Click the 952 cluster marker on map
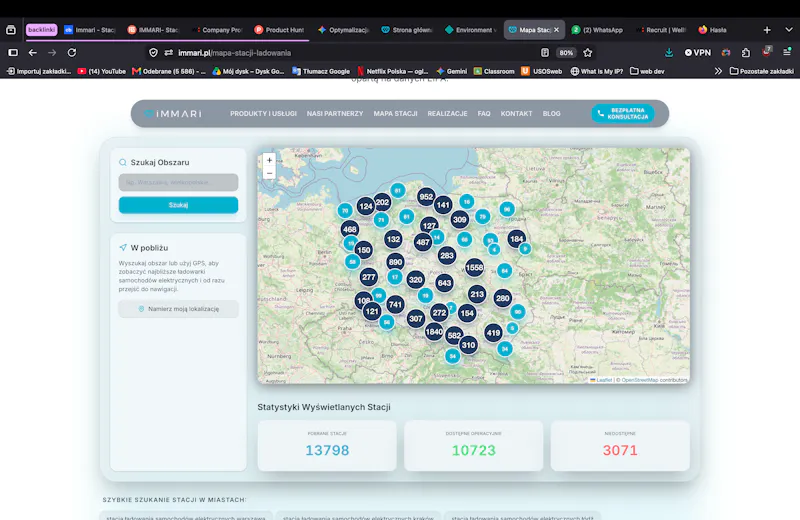The height and width of the screenshot is (520, 800). pyautogui.click(x=426, y=197)
